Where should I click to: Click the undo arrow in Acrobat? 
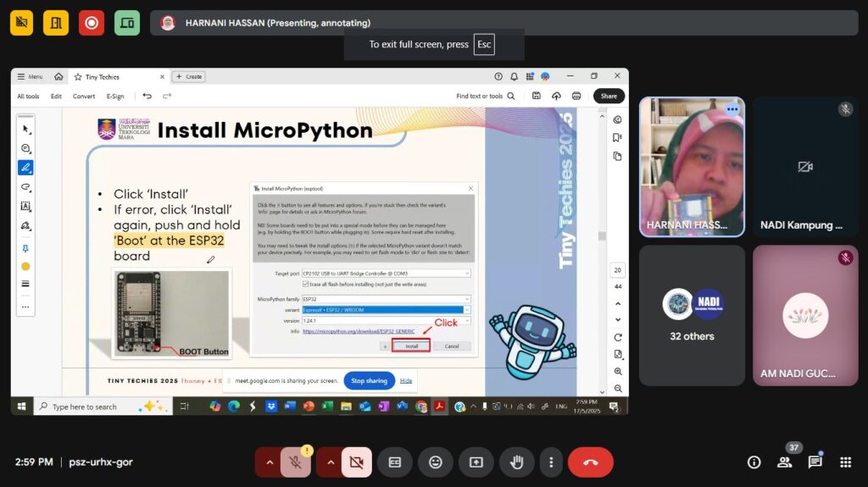pyautogui.click(x=147, y=96)
